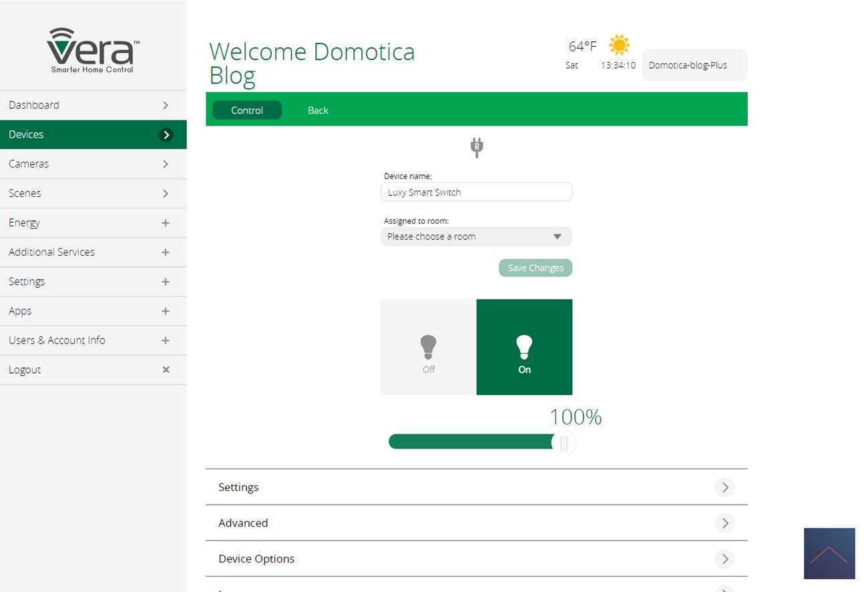Expand the Settings section row
The height and width of the screenshot is (592, 868).
pyautogui.click(x=476, y=487)
